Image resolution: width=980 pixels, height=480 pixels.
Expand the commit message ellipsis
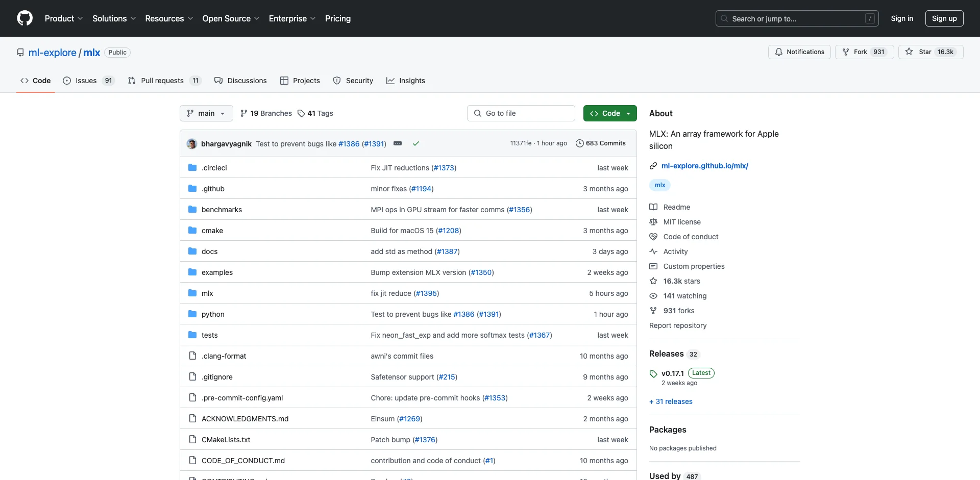tap(398, 143)
